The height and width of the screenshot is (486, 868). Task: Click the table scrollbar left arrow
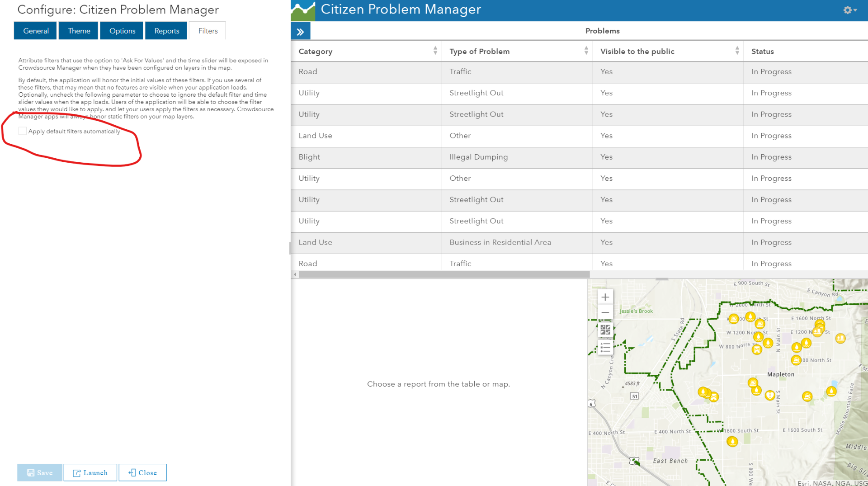(295, 274)
